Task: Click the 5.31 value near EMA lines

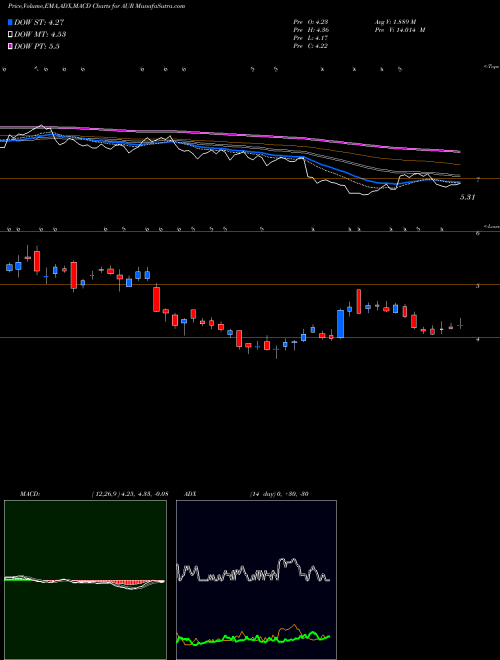Action: [x=467, y=197]
